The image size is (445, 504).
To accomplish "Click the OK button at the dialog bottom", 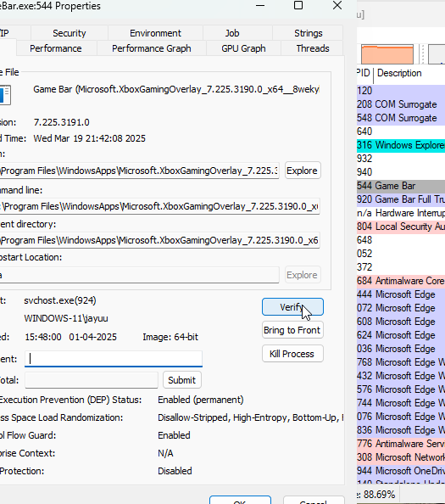I will [x=240, y=500].
